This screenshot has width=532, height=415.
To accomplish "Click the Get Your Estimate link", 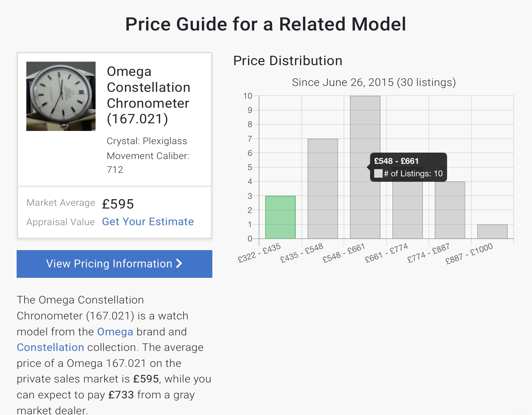I will [148, 222].
